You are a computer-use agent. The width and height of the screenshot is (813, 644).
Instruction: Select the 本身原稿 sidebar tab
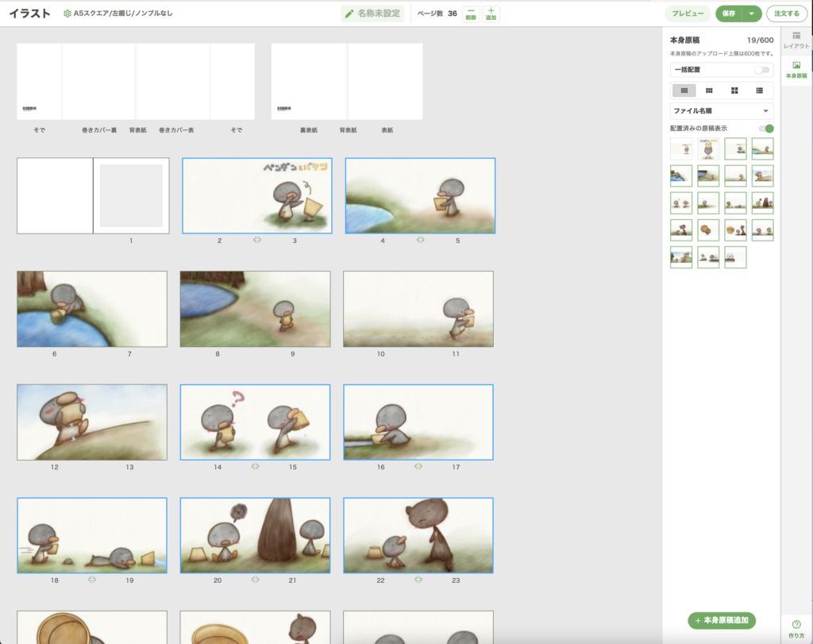click(796, 70)
